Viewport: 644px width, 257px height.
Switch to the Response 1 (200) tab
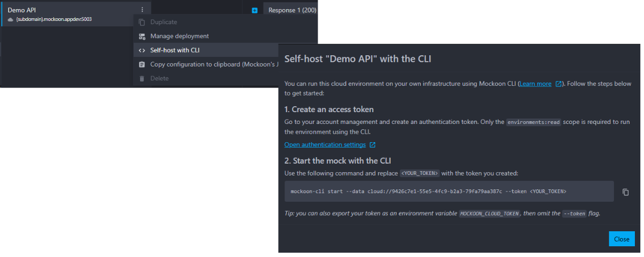292,10
